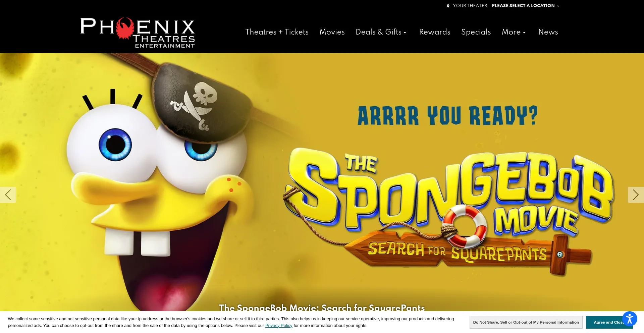Click Agree and Close button

click(x=609, y=322)
